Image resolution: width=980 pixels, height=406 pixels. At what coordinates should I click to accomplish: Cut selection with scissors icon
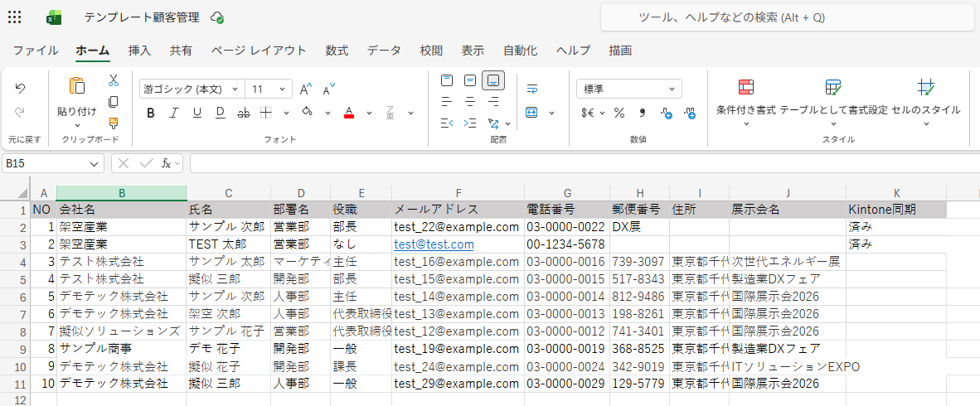tap(113, 80)
